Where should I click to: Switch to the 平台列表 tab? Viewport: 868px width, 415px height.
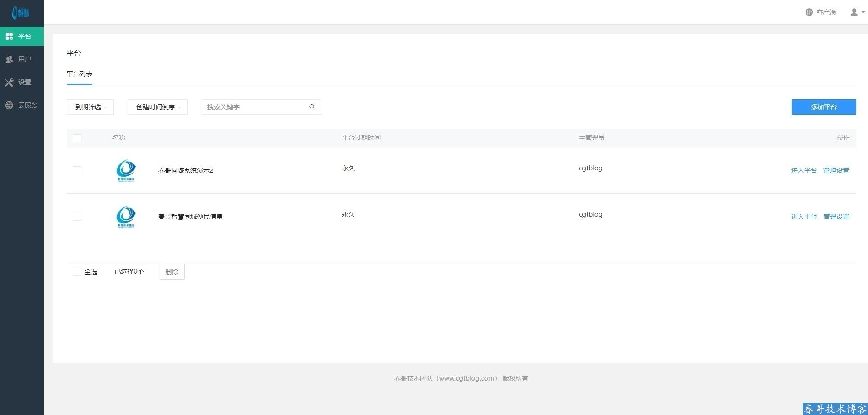(79, 74)
